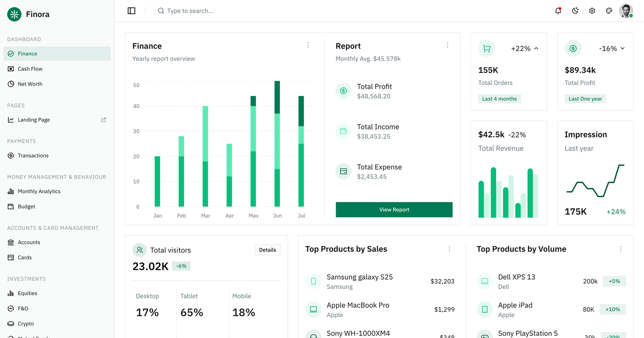Click the Total visitors user icon

(x=140, y=250)
